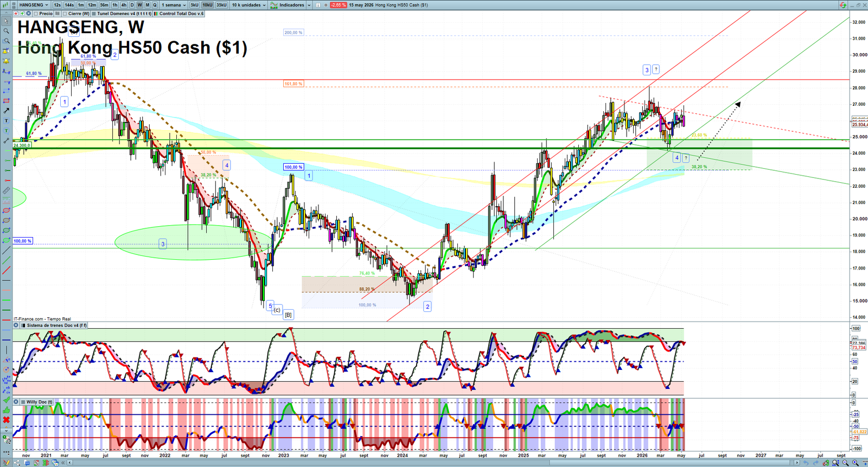Toggle Tunel Domenec v4 indicator box

94,14
